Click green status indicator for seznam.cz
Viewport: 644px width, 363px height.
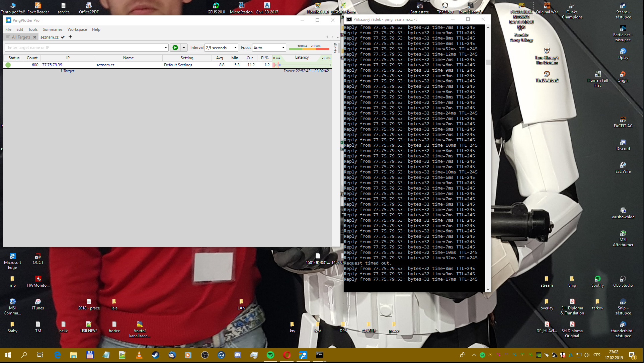pyautogui.click(x=8, y=65)
